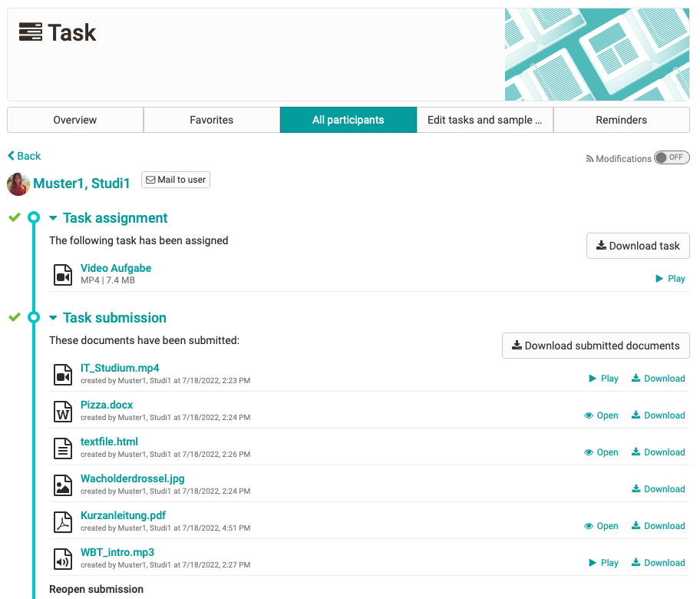Select the Video Aufgabe file type icon
This screenshot has width=700, height=599.
point(62,273)
